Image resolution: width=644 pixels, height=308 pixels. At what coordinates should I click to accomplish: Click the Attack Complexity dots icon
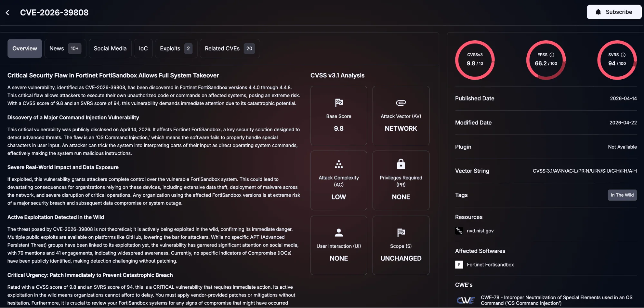pos(339,164)
